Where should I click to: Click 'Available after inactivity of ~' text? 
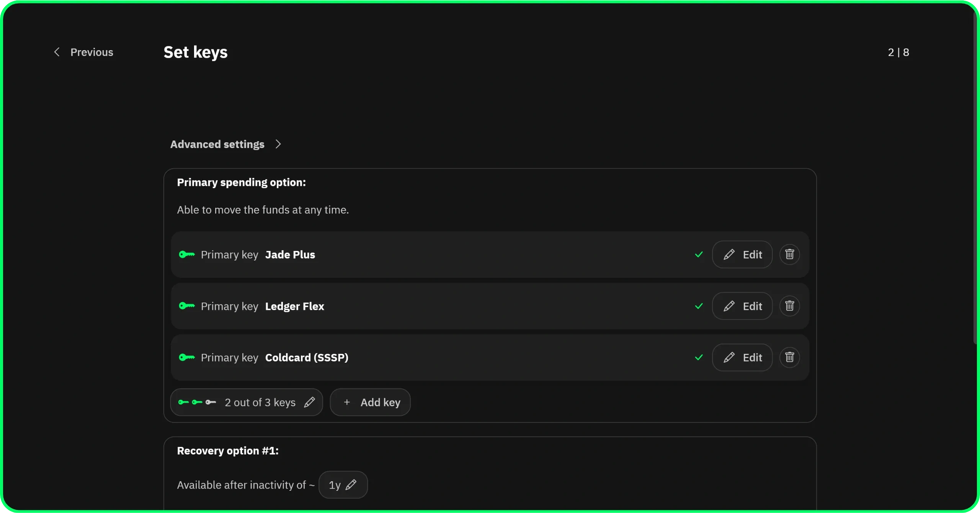click(246, 485)
